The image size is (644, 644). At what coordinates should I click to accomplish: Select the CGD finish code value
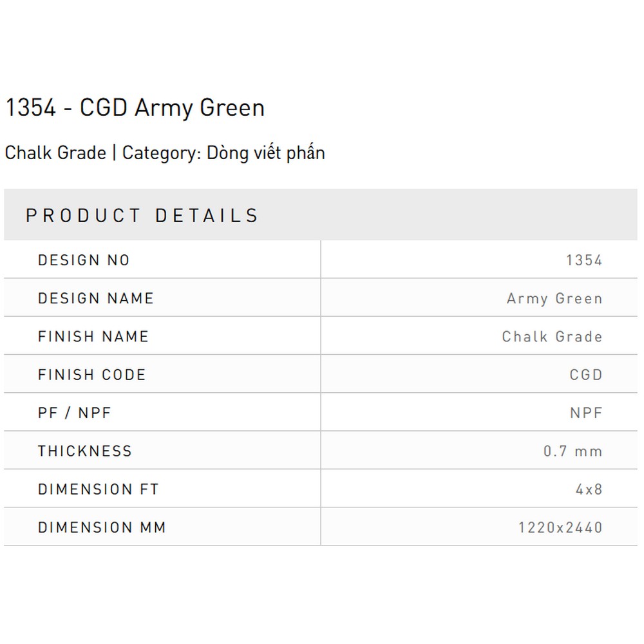pos(586,375)
